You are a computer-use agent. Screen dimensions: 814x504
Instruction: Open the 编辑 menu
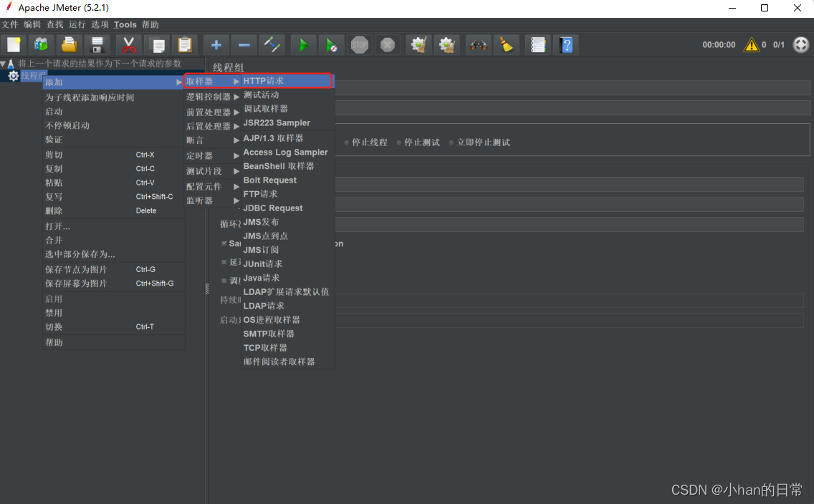(32, 24)
